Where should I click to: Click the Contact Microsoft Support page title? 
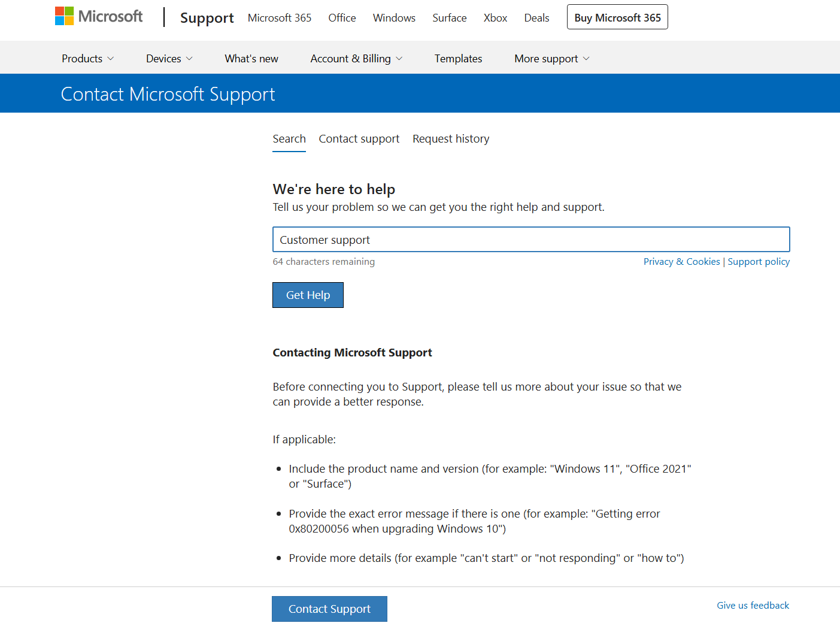(168, 94)
